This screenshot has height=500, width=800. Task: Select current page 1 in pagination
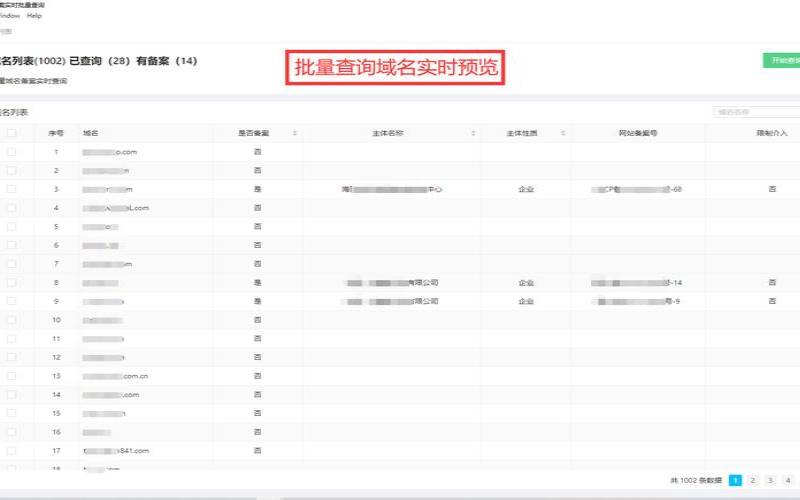click(735, 481)
